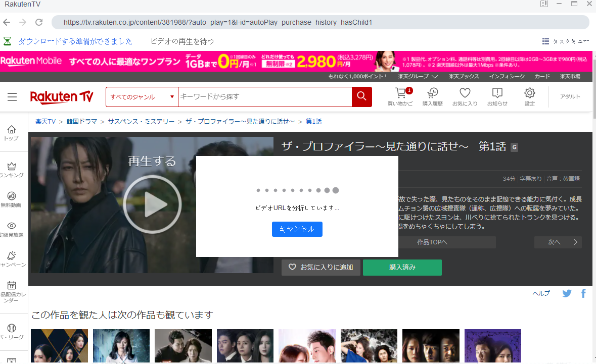Open the reader panel icon in title bar

point(544,4)
